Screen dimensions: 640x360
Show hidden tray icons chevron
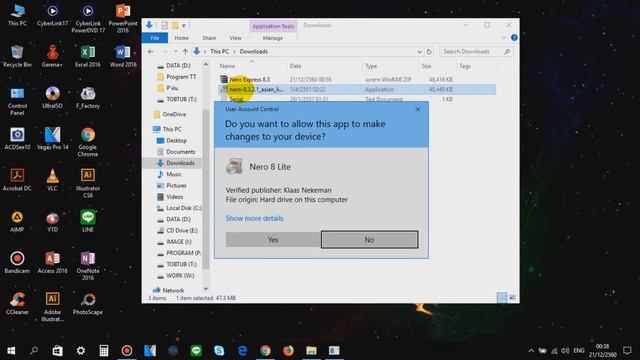tap(531, 351)
